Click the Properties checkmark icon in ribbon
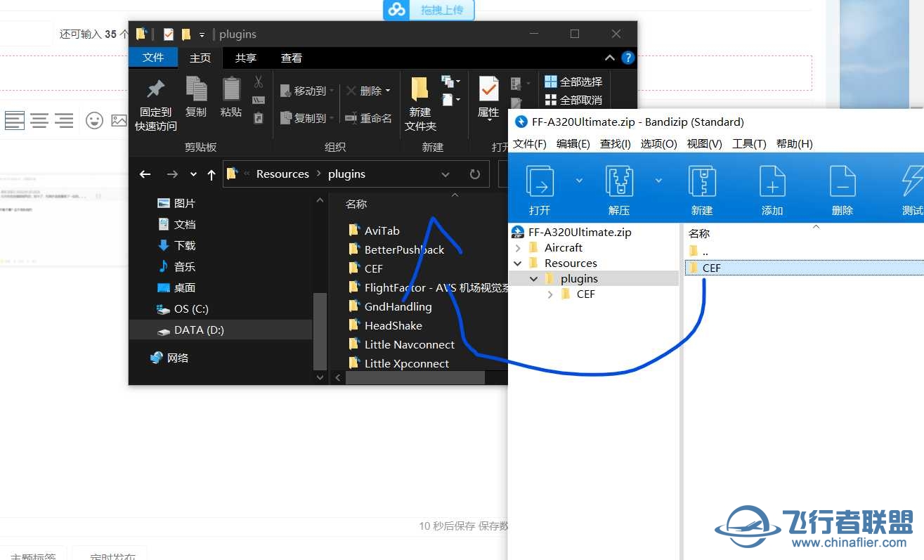Screen dimensions: 924x560 [x=488, y=89]
